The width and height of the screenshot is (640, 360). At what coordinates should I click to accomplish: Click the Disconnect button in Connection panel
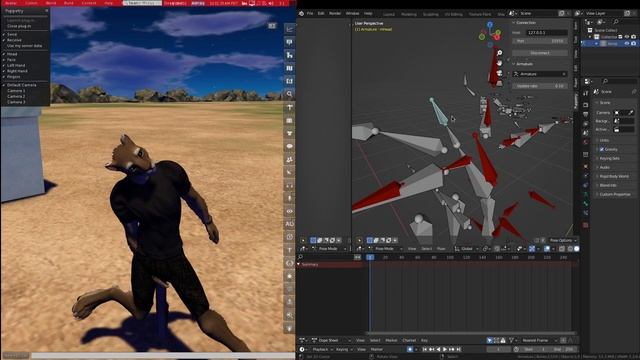click(x=540, y=53)
